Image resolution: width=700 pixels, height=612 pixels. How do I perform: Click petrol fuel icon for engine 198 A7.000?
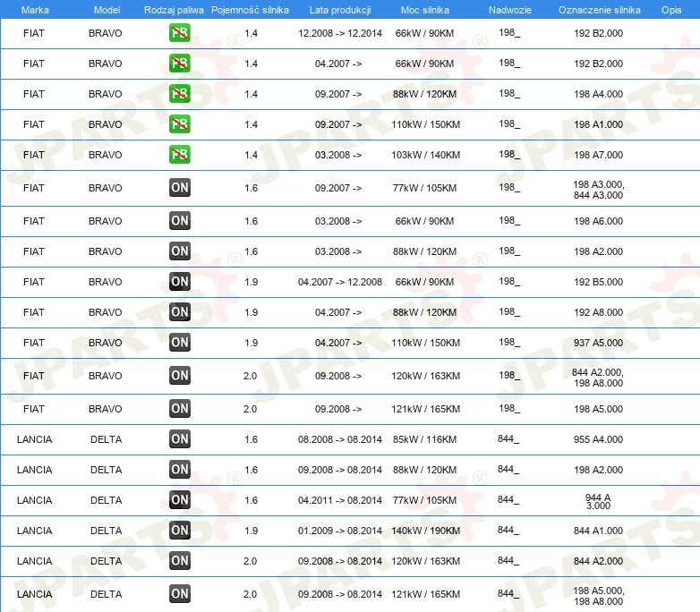(179, 154)
